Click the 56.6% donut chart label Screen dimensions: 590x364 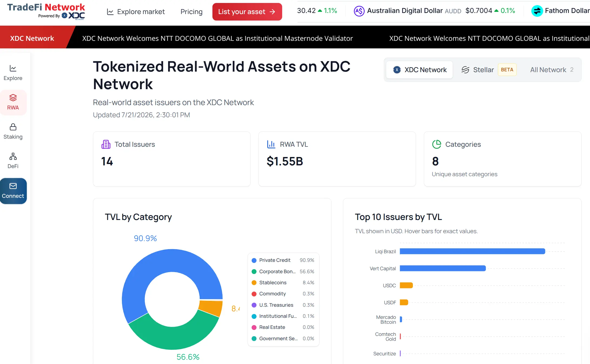pyautogui.click(x=188, y=357)
